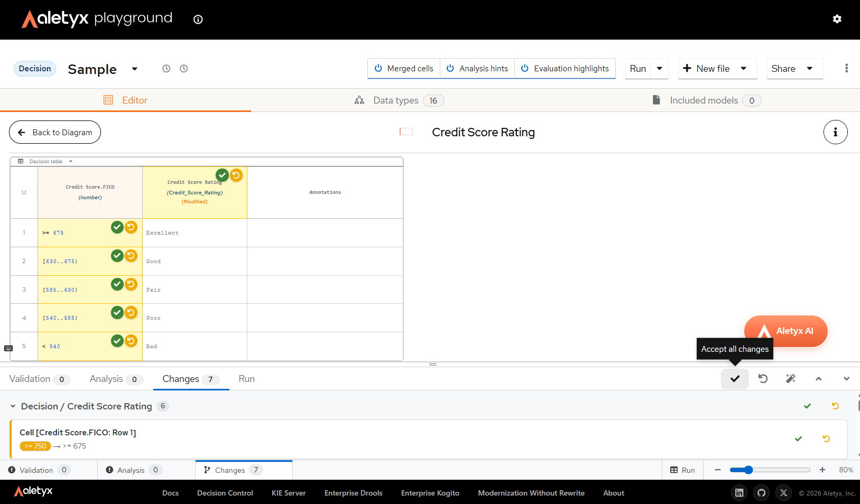Open the X (Twitter) footer icon
This screenshot has width=860, height=504.
point(783,493)
